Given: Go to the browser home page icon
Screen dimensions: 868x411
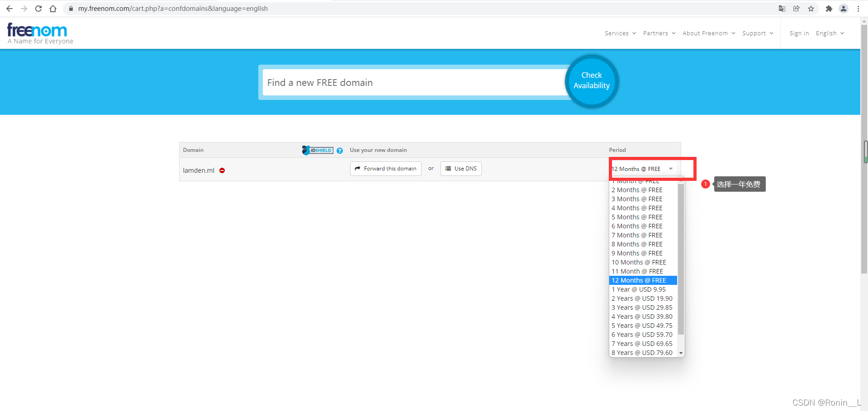Looking at the screenshot, I should [53, 9].
